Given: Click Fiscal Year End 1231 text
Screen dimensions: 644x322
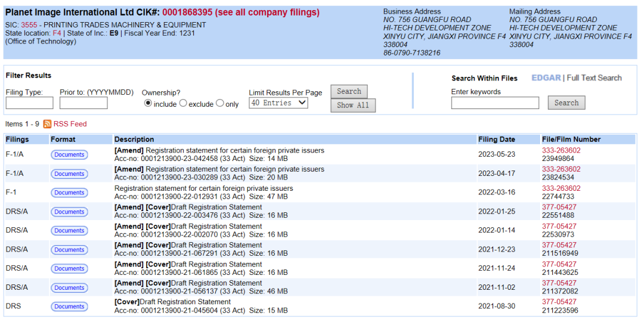Looking at the screenshot, I should (159, 33).
